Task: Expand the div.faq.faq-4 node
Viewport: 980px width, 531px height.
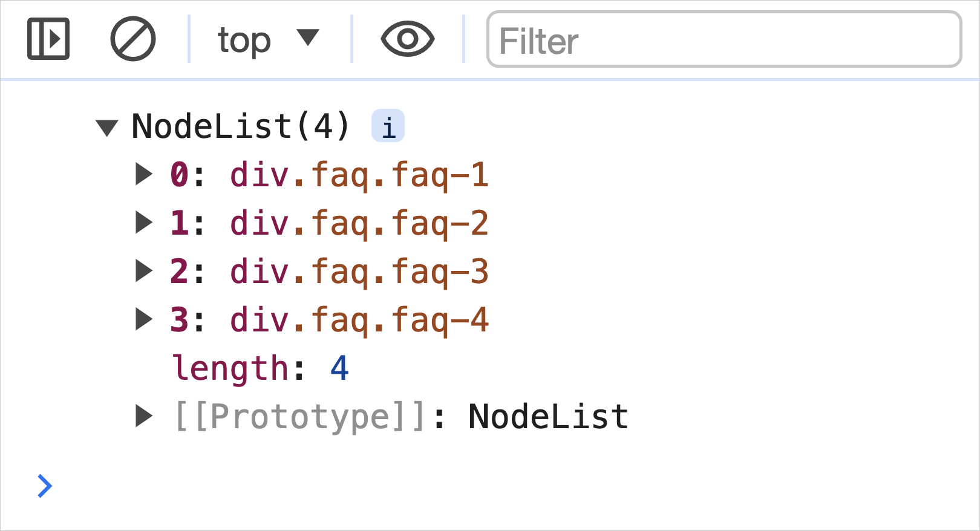Action: click(x=145, y=319)
